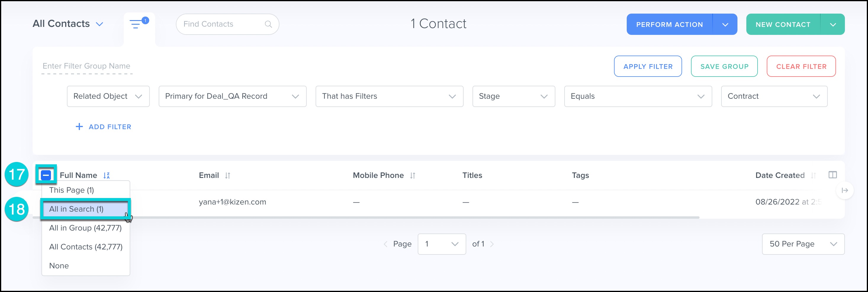Screen dimensions: 868x292
Task: Click the Clear Filter button
Action: click(801, 66)
